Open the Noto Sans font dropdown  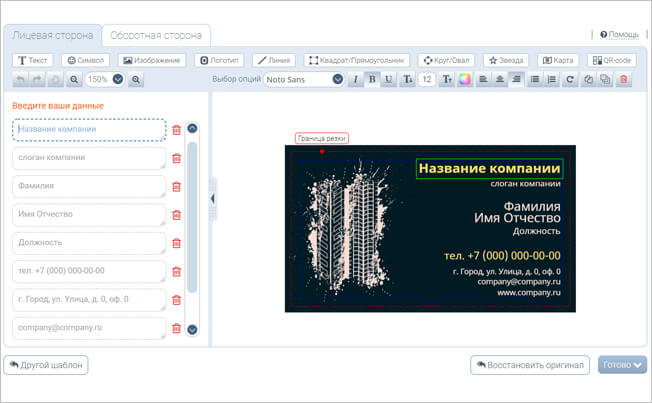pyautogui.click(x=338, y=79)
